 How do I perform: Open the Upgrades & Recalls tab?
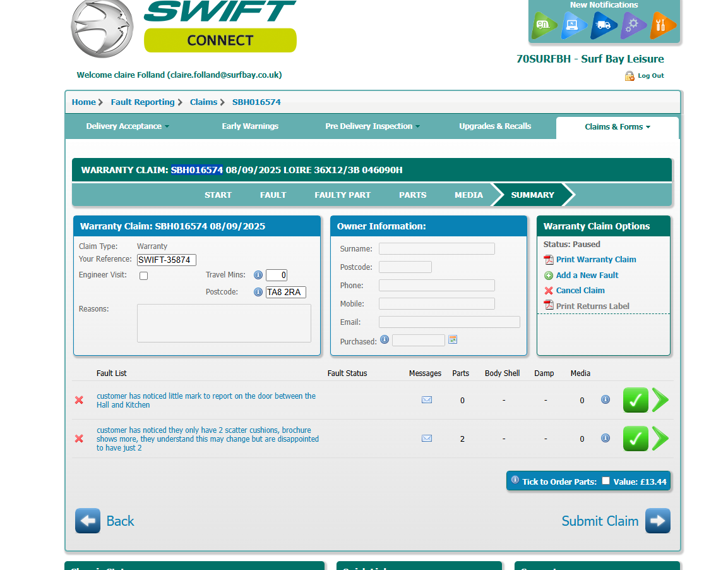click(x=495, y=126)
